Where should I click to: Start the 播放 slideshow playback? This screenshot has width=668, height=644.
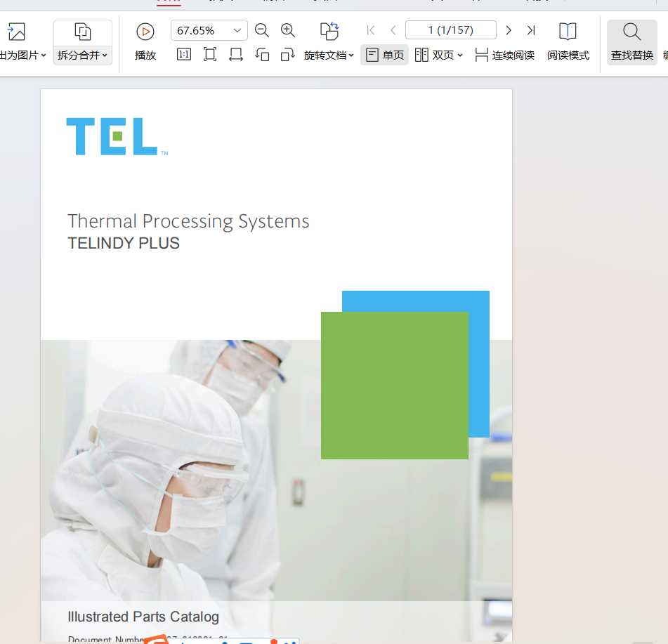coord(145,42)
